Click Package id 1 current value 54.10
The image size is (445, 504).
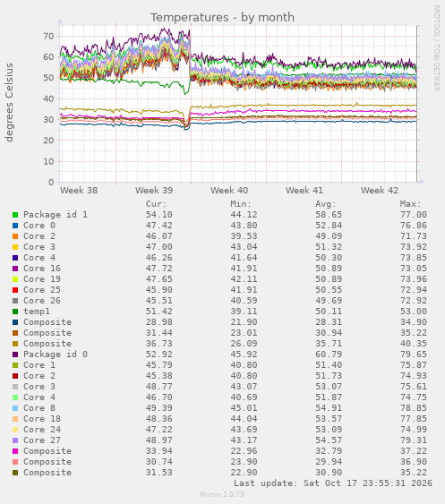(159, 215)
